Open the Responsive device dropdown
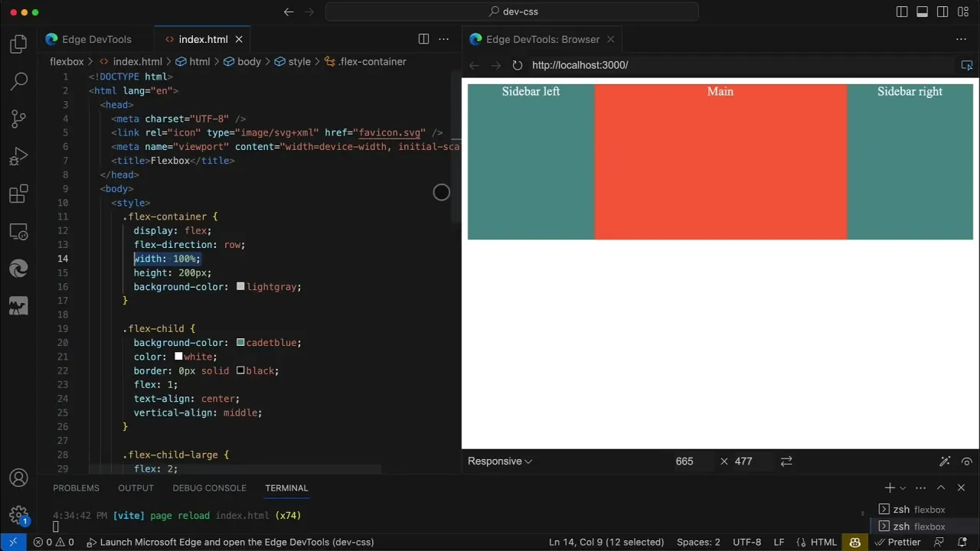Image resolution: width=980 pixels, height=551 pixels. [x=499, y=461]
